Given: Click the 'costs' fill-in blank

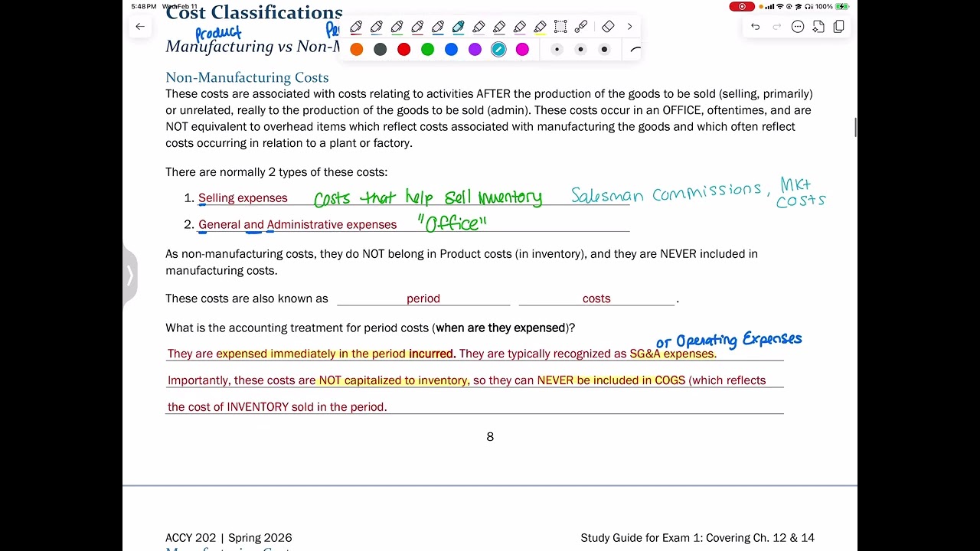Looking at the screenshot, I should [x=596, y=298].
